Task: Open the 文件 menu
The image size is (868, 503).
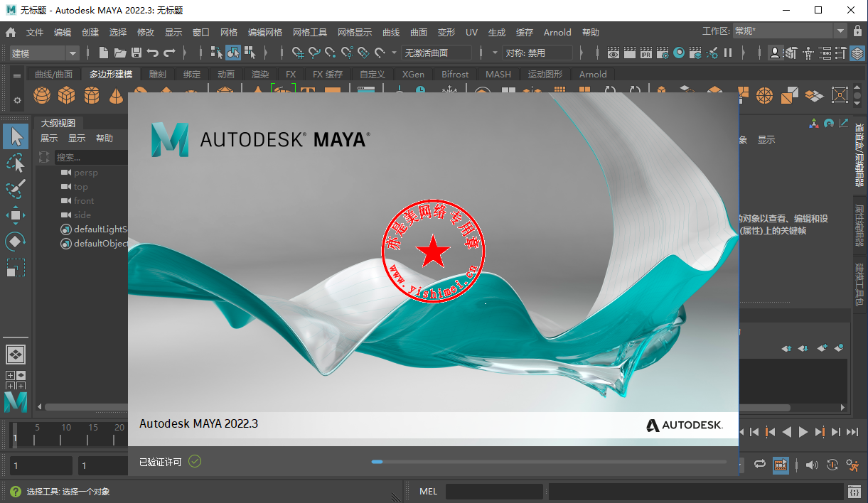Action: click(x=35, y=32)
